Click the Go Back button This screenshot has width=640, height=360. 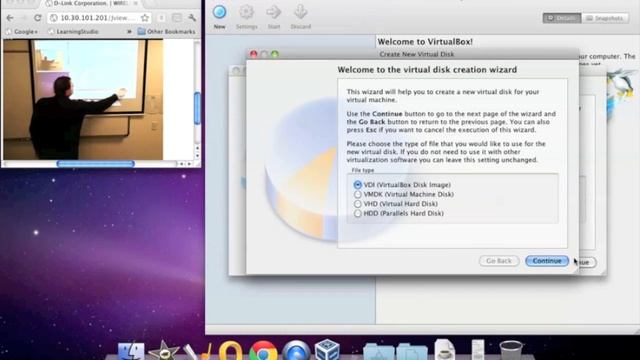[x=499, y=261]
